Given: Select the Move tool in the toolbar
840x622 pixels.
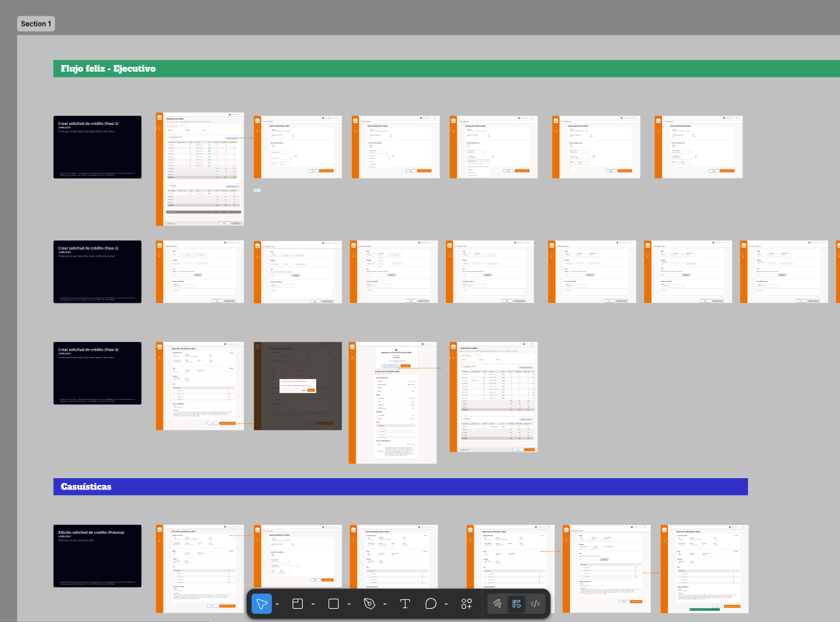Looking at the screenshot, I should point(262,604).
